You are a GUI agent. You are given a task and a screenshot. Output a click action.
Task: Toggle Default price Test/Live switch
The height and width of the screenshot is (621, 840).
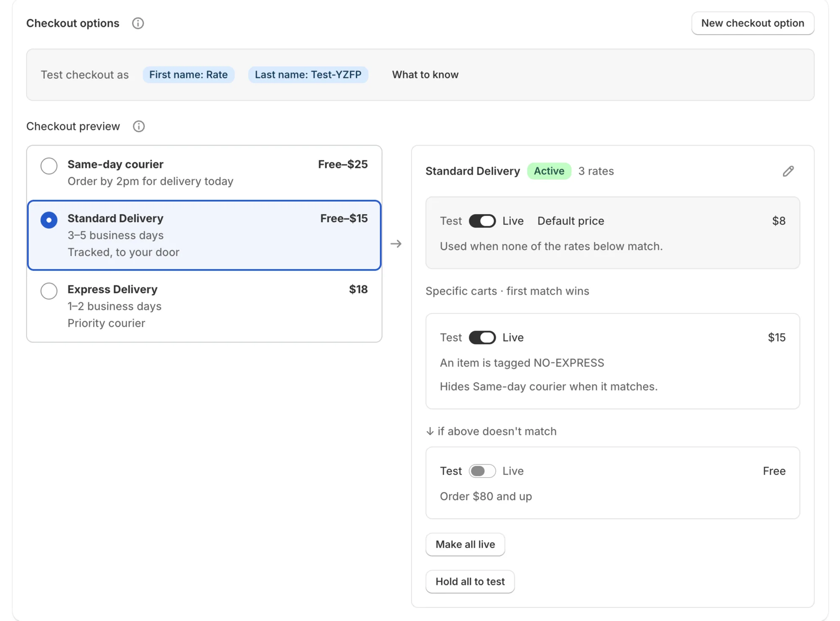[482, 221]
